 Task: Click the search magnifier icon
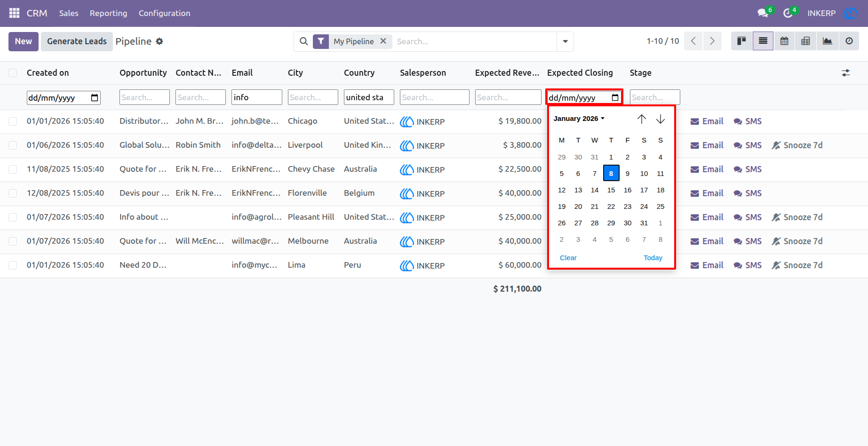click(304, 41)
